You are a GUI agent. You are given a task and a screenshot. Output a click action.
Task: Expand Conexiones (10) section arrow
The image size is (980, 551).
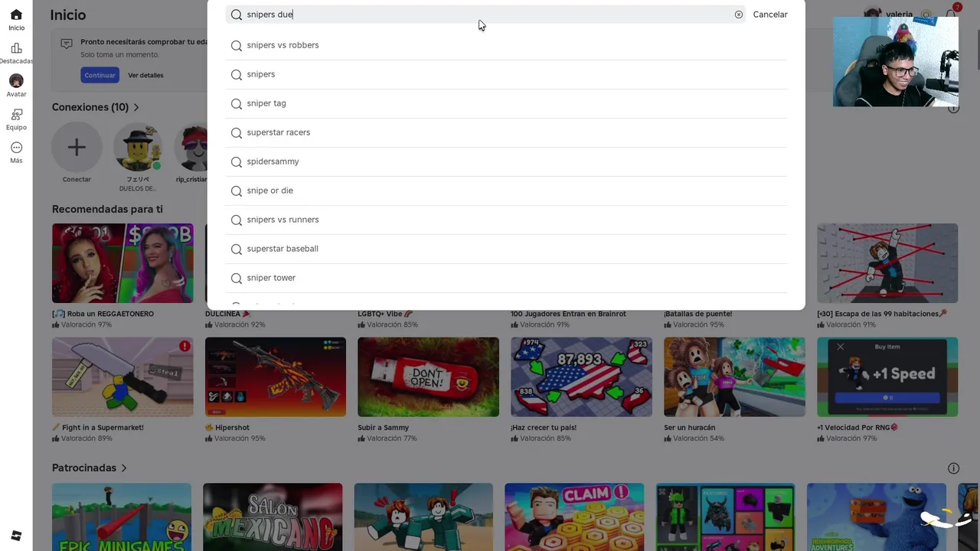pos(136,107)
